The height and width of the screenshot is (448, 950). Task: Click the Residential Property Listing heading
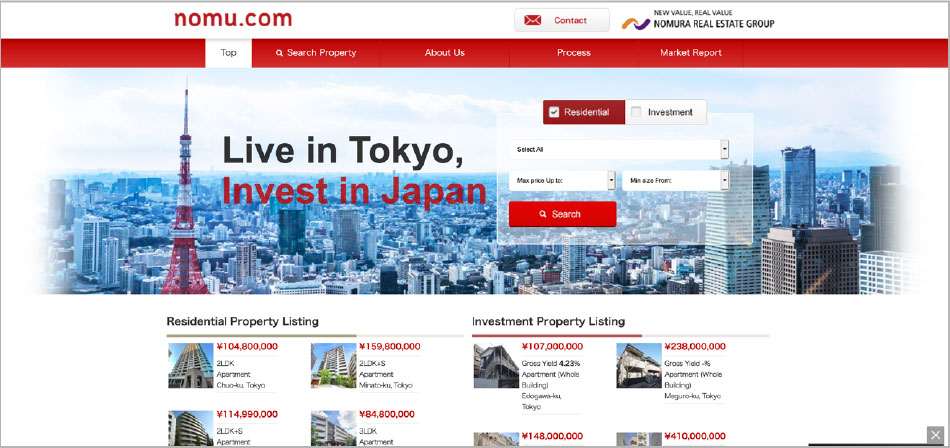pyautogui.click(x=242, y=321)
